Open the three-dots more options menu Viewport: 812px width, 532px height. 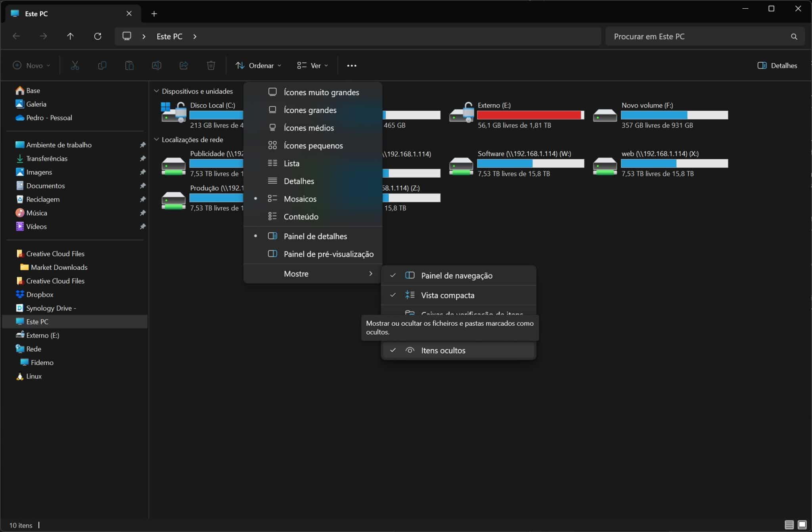352,66
